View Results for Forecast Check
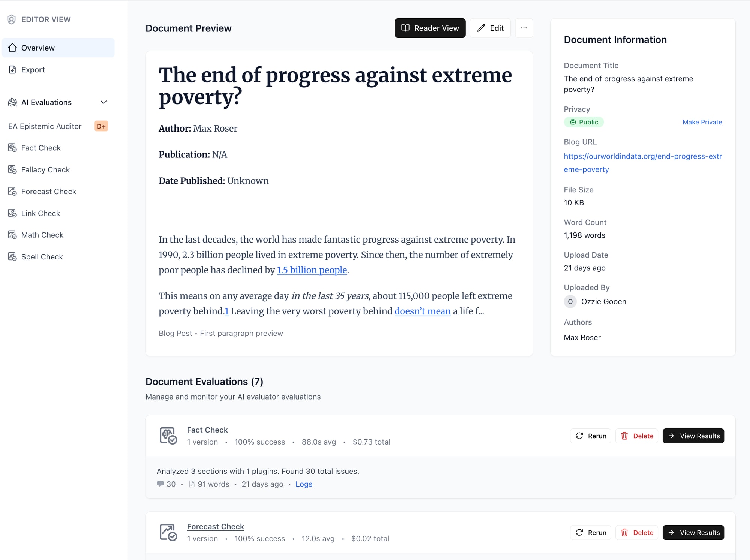 693,533
